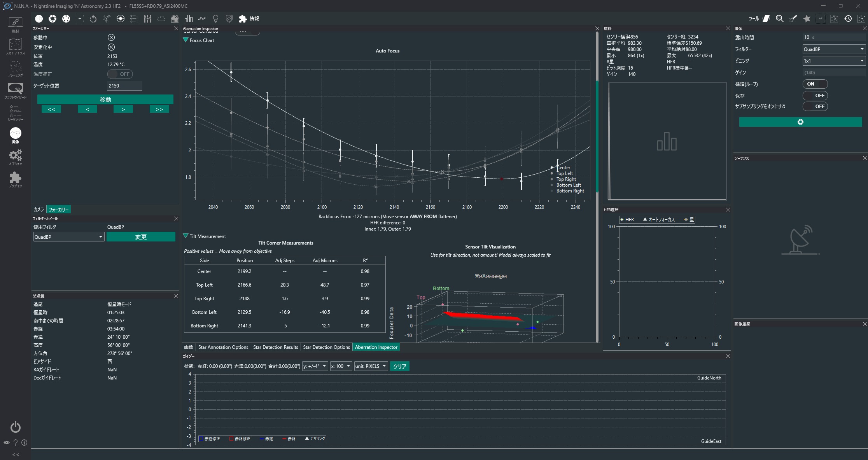Screen dimensions: 868x460
Task: Toggle the focuser bracket panel toolbar icon
Action: coord(80,19)
